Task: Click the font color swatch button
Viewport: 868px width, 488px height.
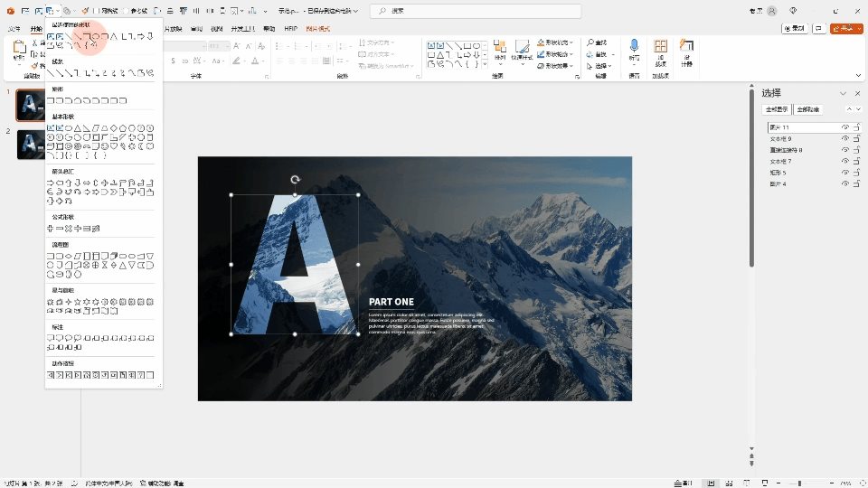Action: pos(255,61)
